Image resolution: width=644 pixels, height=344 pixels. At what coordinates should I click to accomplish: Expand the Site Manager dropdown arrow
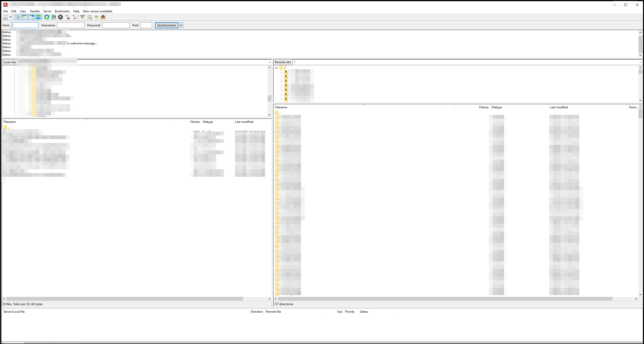pos(11,17)
